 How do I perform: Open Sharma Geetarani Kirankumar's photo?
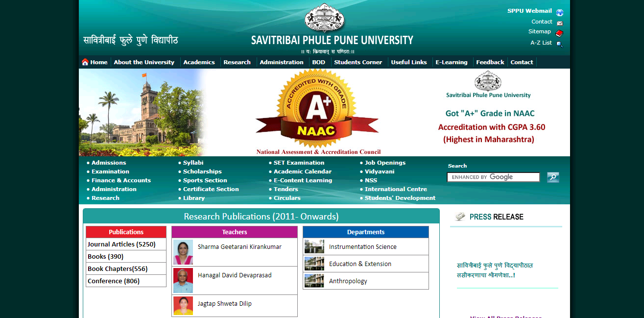pos(183,252)
